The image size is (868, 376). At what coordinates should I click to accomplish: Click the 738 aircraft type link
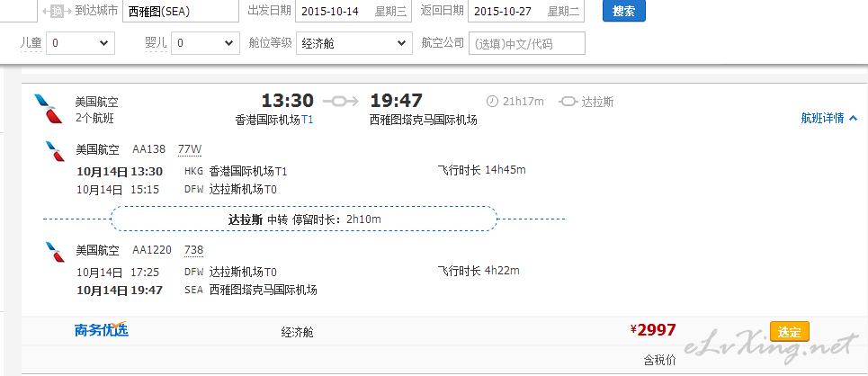click(x=193, y=250)
